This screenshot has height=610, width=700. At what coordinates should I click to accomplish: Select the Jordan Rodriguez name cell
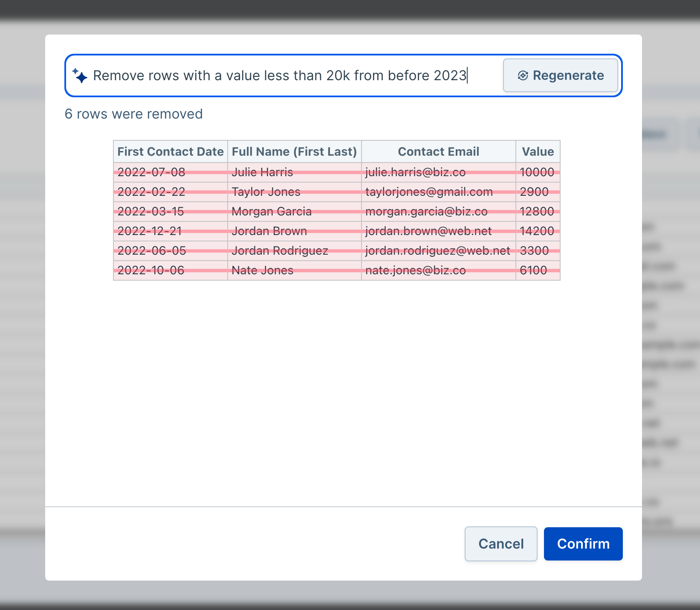click(x=295, y=251)
